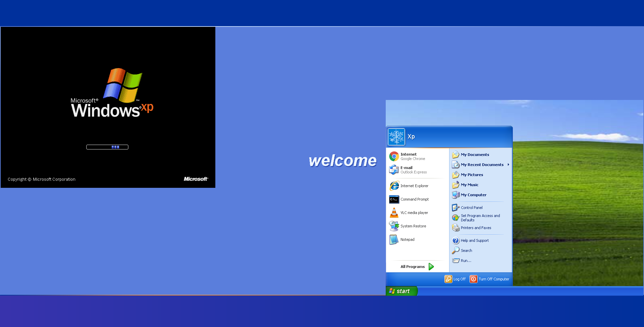This screenshot has width=644, height=327.
Task: Click the Search label
Action: [x=466, y=251]
